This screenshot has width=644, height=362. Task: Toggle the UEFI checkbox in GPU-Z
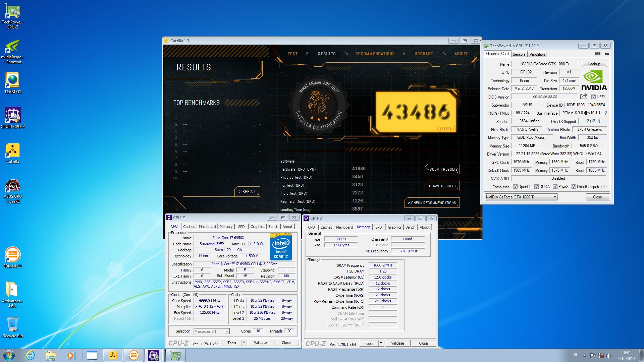(593, 97)
